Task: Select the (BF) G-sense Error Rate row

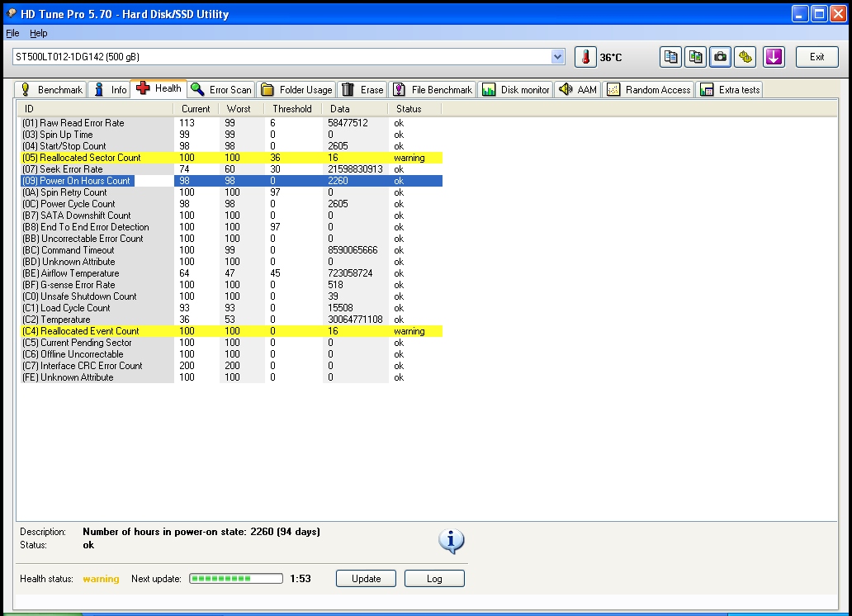Action: click(x=231, y=285)
